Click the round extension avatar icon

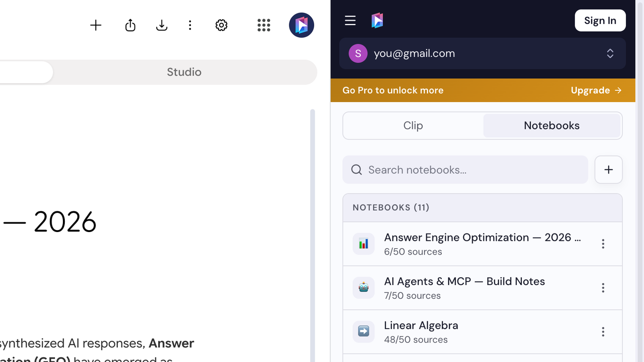click(x=301, y=26)
